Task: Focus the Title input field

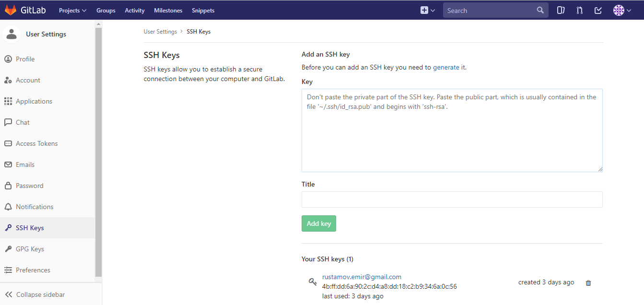Action: pos(452,199)
